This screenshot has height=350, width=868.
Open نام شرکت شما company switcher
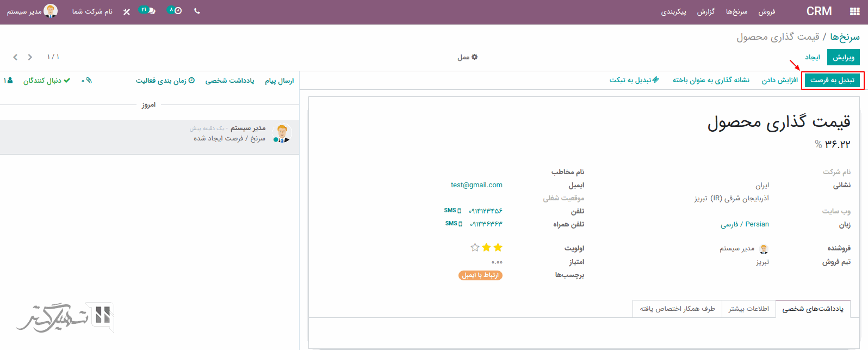coord(92,11)
